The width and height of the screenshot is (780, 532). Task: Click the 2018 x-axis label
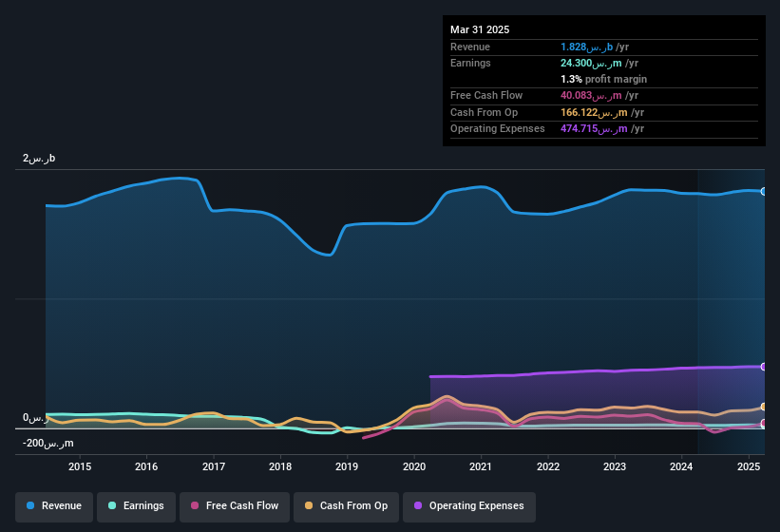(x=280, y=466)
